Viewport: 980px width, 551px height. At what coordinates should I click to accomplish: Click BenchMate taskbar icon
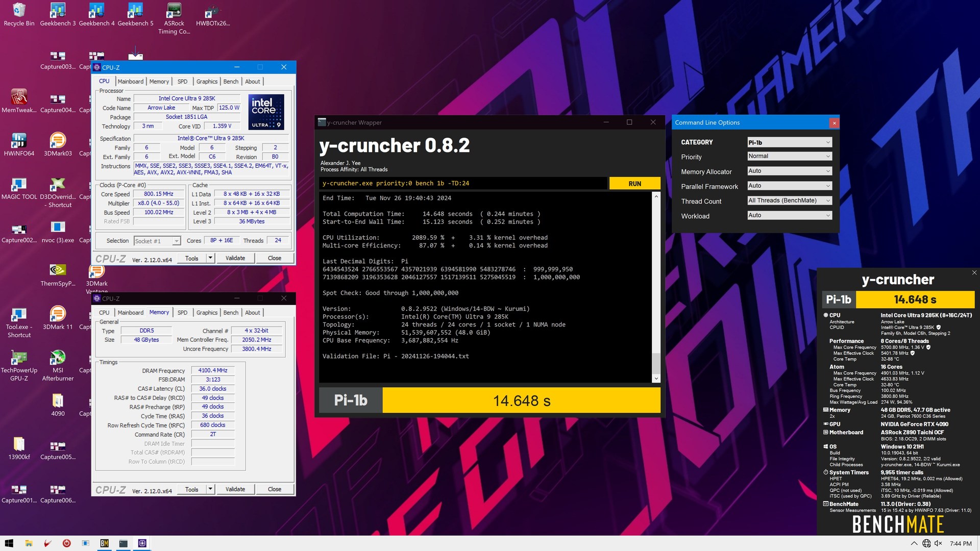point(104,543)
